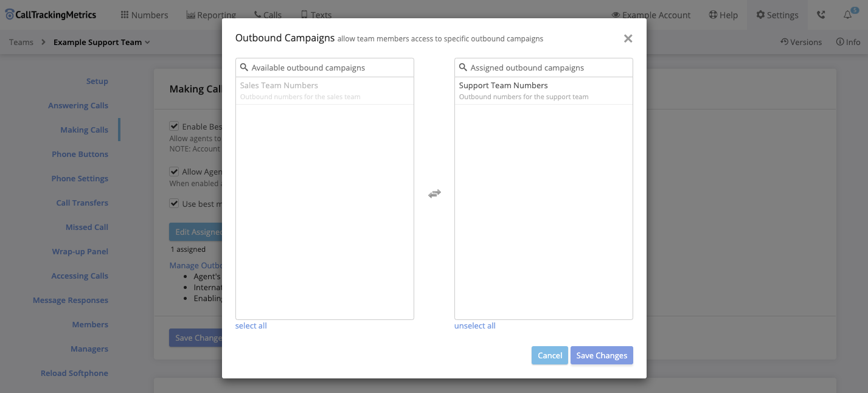Open the notifications bell icon
The width and height of the screenshot is (868, 393).
click(x=847, y=15)
